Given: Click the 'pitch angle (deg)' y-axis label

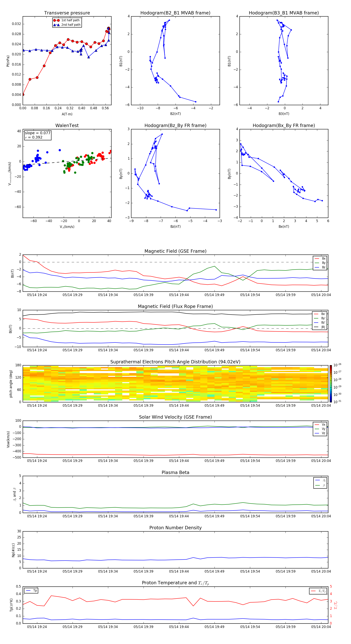Looking at the screenshot, I should (x=11, y=384).
